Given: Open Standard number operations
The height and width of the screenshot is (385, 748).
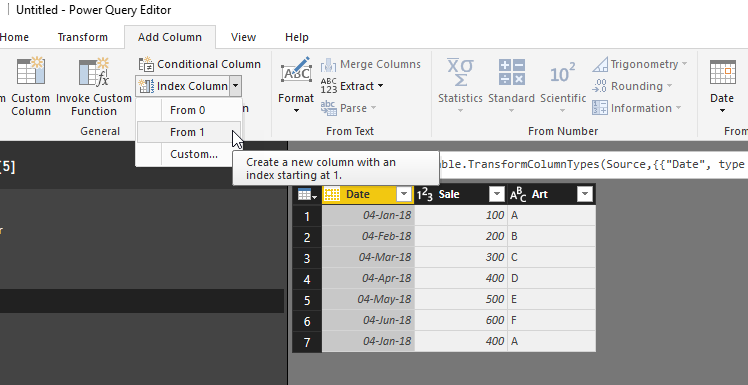Looking at the screenshot, I should [511, 86].
